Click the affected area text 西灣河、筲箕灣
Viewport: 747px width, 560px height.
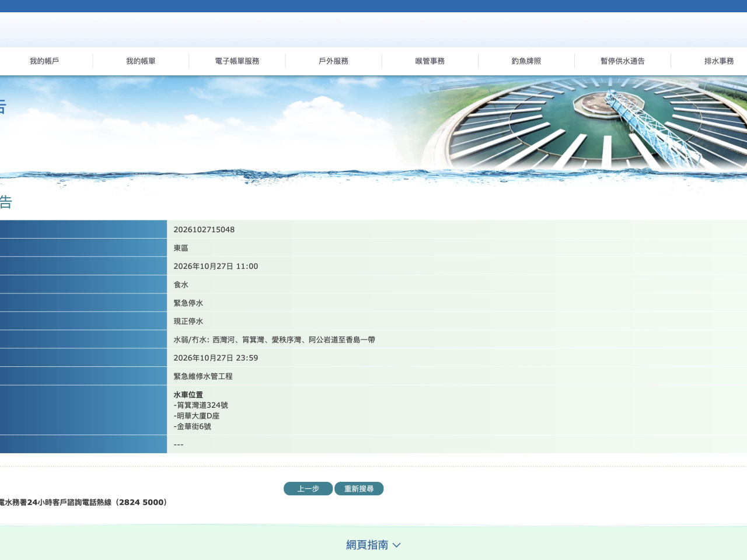click(x=238, y=339)
